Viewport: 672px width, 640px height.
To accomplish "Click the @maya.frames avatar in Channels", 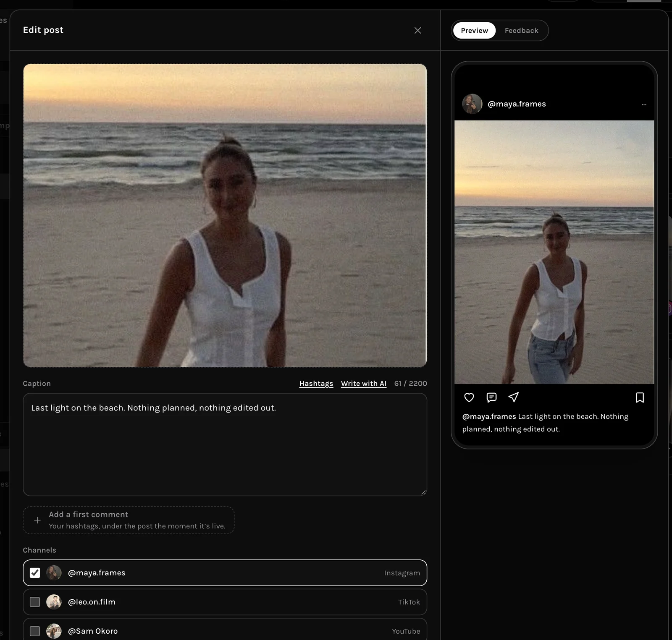I will click(54, 573).
